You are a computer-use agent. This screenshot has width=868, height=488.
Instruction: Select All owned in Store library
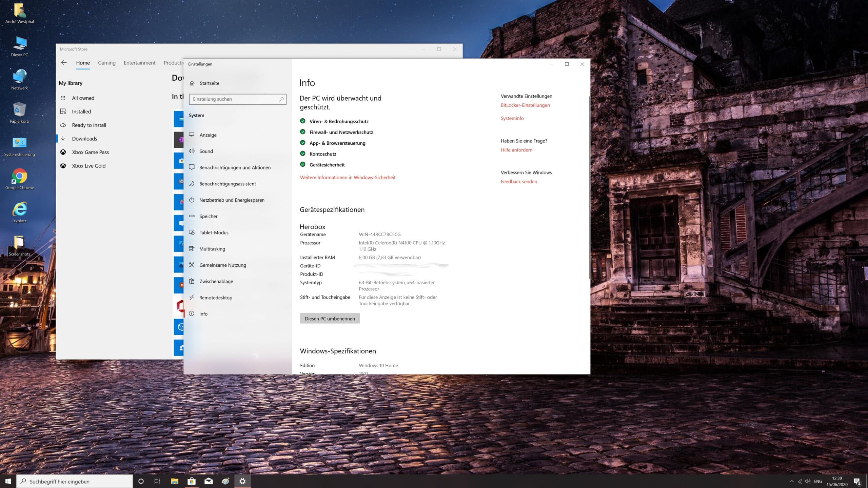pos(114,98)
